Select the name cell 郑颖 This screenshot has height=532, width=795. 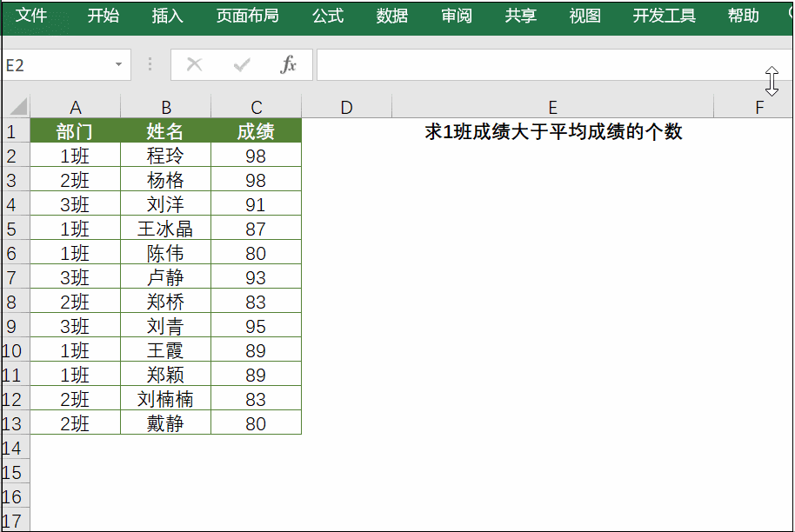(165, 375)
